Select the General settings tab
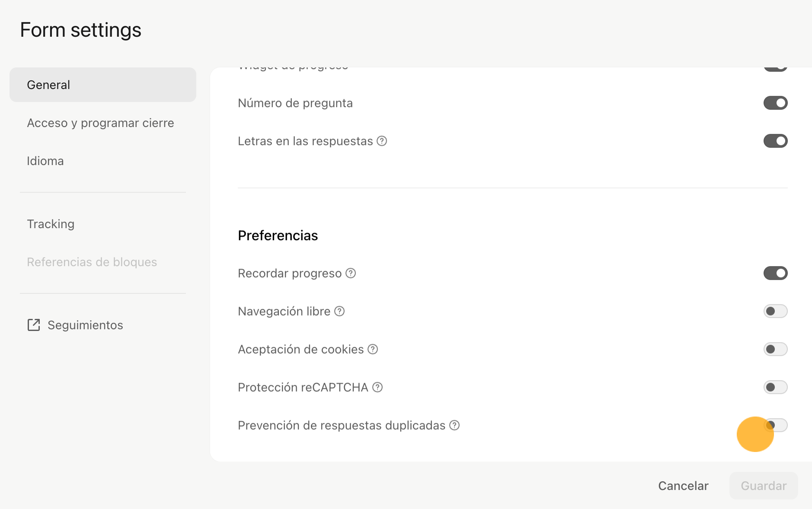The image size is (812, 509). [x=103, y=85]
